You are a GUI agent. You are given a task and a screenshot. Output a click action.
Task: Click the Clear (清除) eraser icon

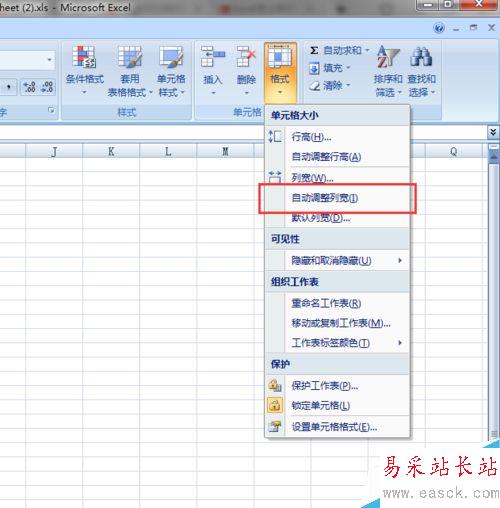(x=314, y=86)
